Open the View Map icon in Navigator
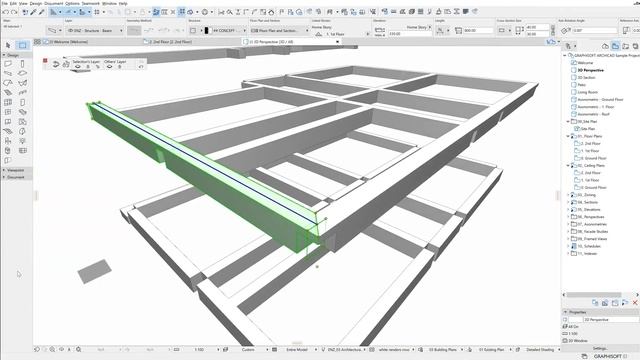This screenshot has width=640, height=360. pyautogui.click(x=615, y=46)
